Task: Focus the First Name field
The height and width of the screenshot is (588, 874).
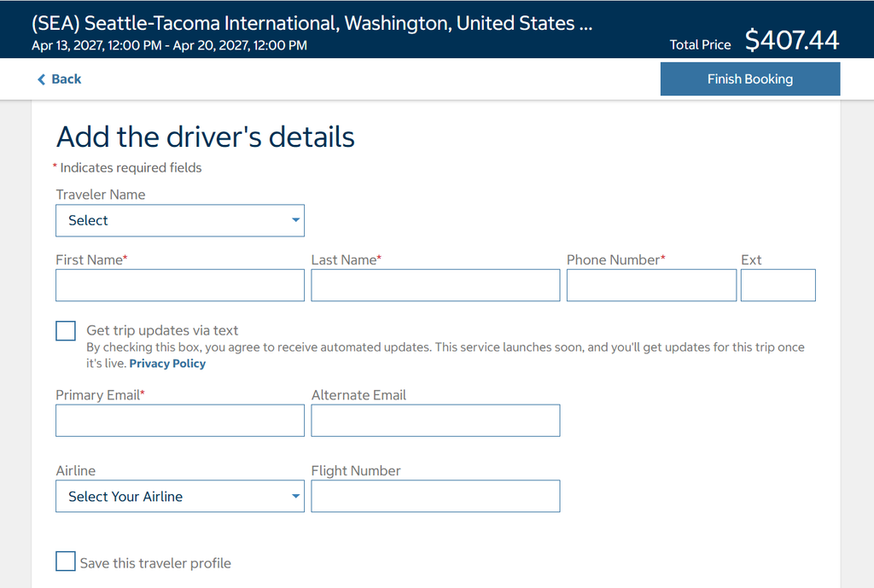Action: [180, 285]
